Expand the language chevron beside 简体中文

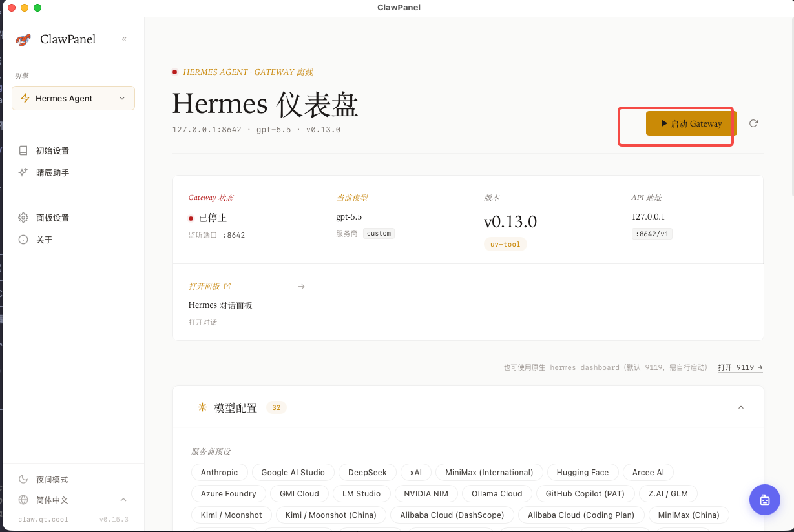(123, 500)
